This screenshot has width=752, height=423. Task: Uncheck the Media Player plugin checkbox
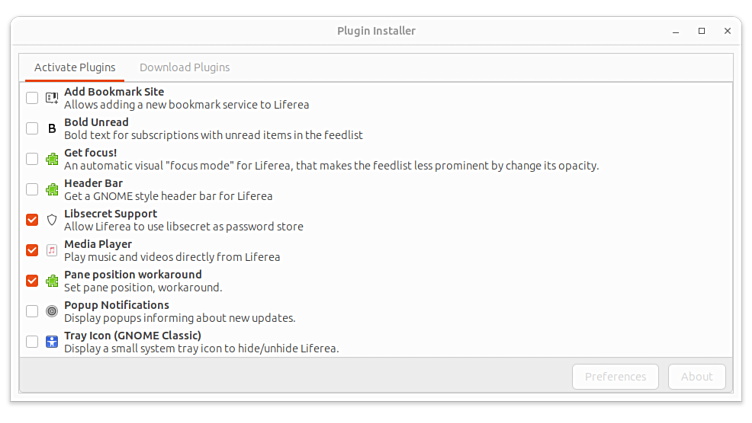[32, 250]
